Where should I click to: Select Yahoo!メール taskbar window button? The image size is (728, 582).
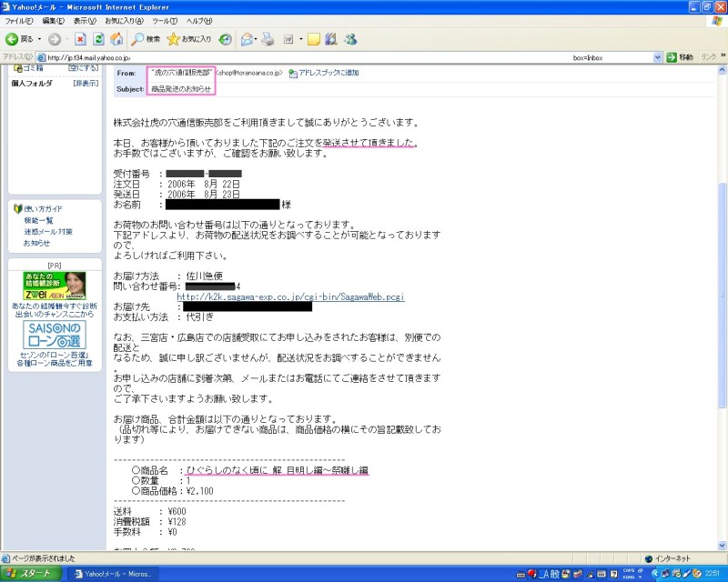(113, 574)
